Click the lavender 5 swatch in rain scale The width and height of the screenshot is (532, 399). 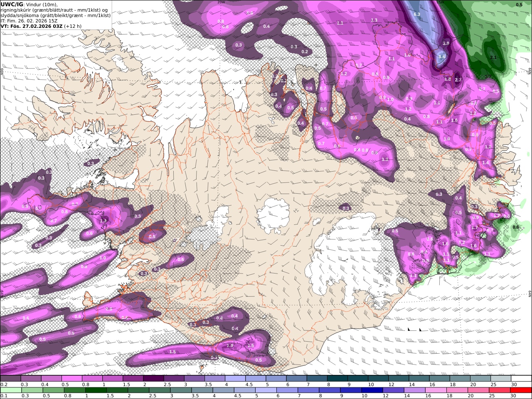(265, 390)
